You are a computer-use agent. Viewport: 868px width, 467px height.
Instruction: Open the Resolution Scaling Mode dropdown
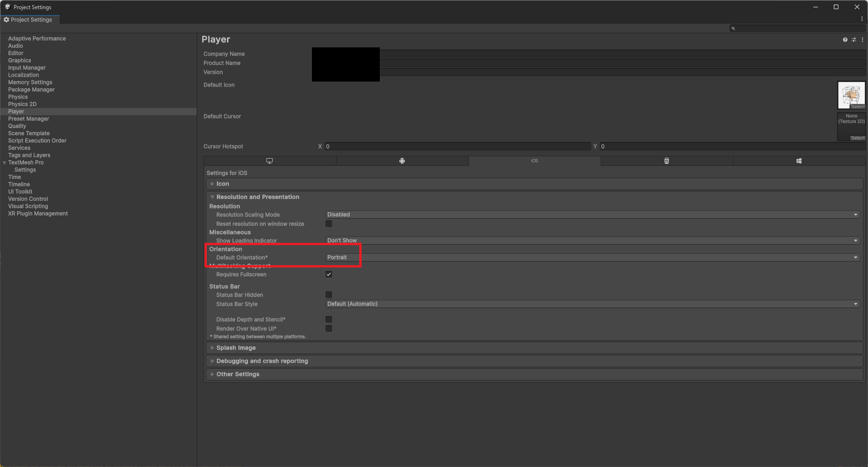[591, 214]
